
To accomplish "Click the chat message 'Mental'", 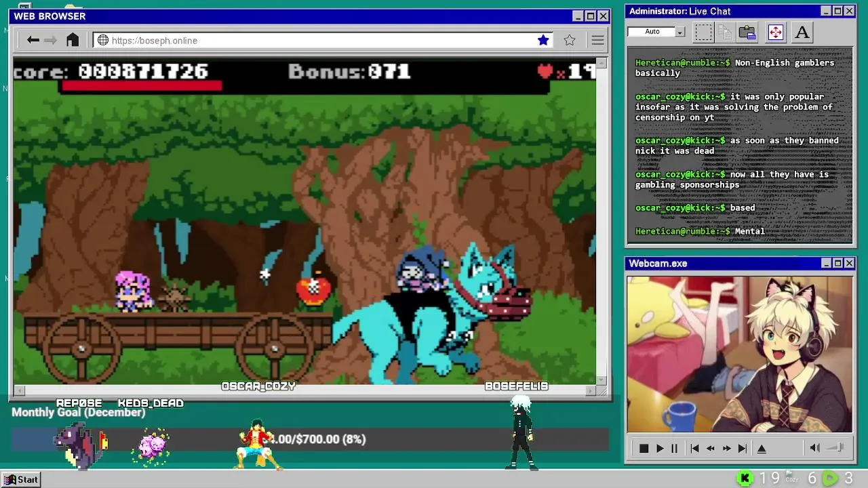I will click(x=750, y=232).
